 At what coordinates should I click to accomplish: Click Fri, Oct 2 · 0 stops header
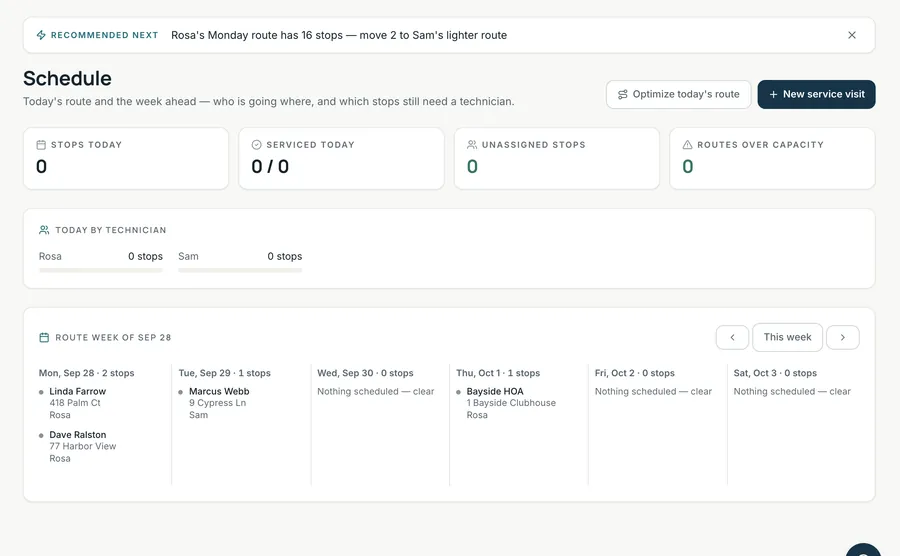pos(635,373)
